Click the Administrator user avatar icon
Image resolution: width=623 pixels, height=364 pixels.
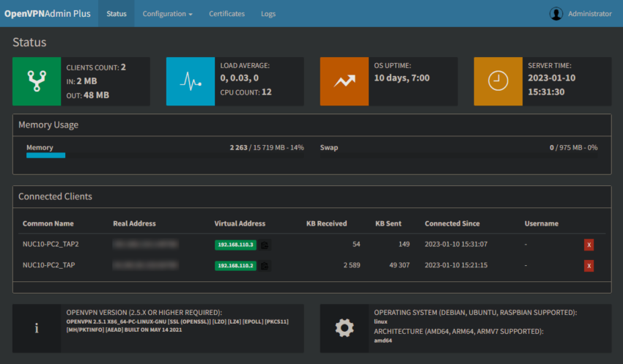pyautogui.click(x=556, y=14)
